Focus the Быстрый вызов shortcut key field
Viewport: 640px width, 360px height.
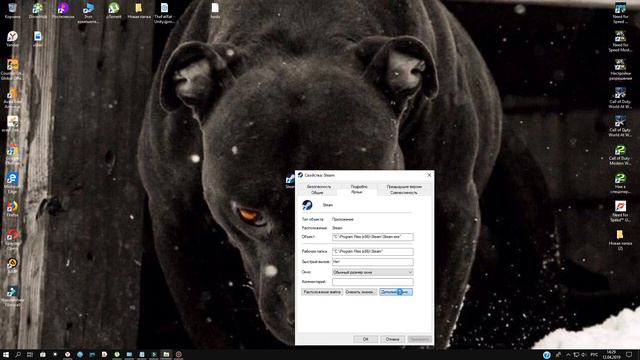[373, 262]
